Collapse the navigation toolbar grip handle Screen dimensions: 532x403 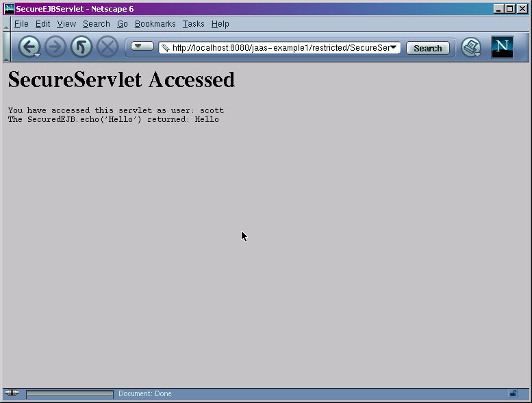(6, 47)
